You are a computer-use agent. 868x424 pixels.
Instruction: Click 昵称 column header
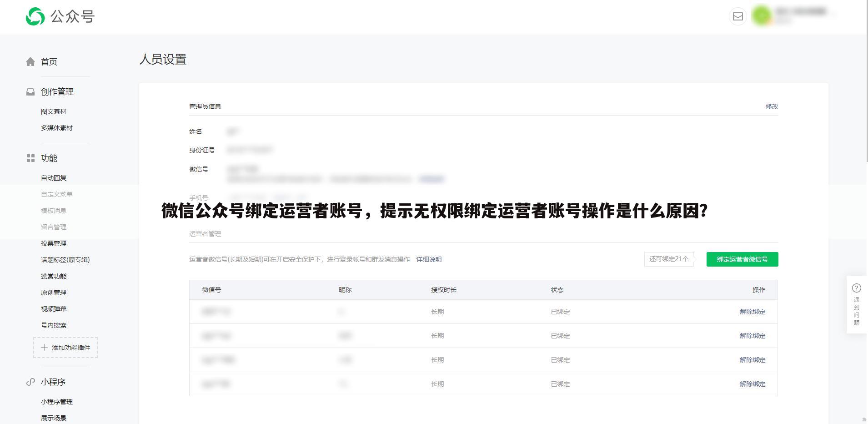click(x=345, y=290)
